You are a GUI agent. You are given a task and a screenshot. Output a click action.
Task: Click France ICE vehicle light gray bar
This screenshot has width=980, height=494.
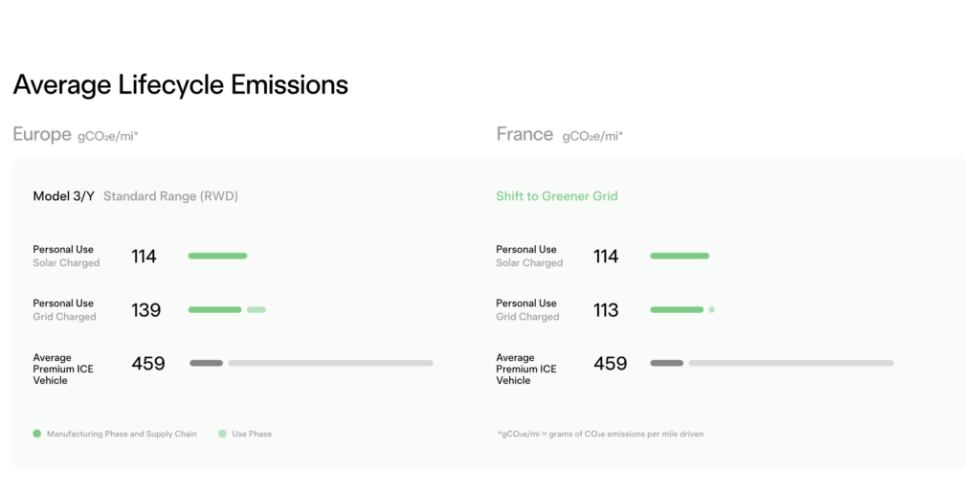pos(791,363)
